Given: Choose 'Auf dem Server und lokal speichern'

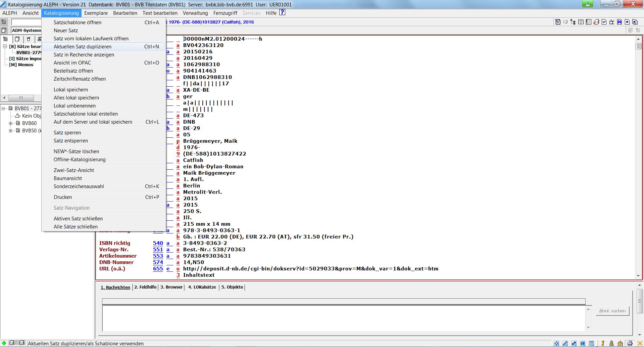Looking at the screenshot, I should point(93,122).
